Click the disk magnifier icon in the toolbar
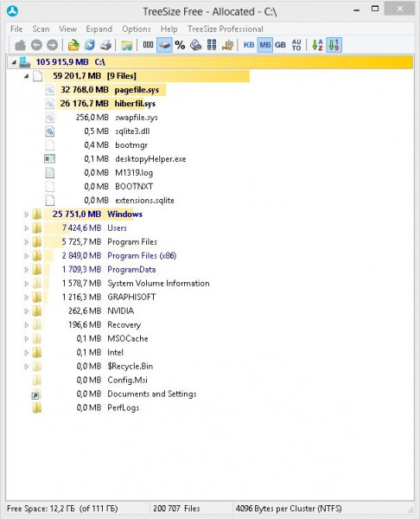Viewport: 420px width, 519px height. click(x=196, y=45)
